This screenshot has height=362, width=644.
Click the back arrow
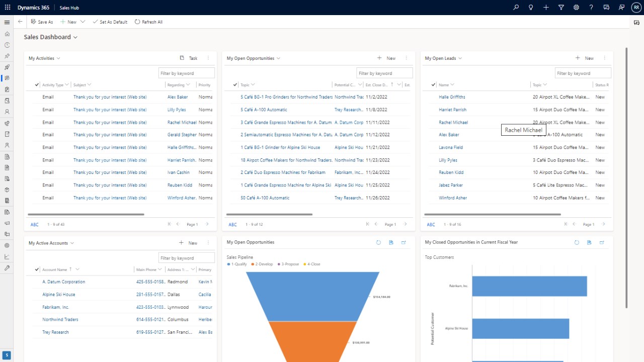pyautogui.click(x=20, y=22)
